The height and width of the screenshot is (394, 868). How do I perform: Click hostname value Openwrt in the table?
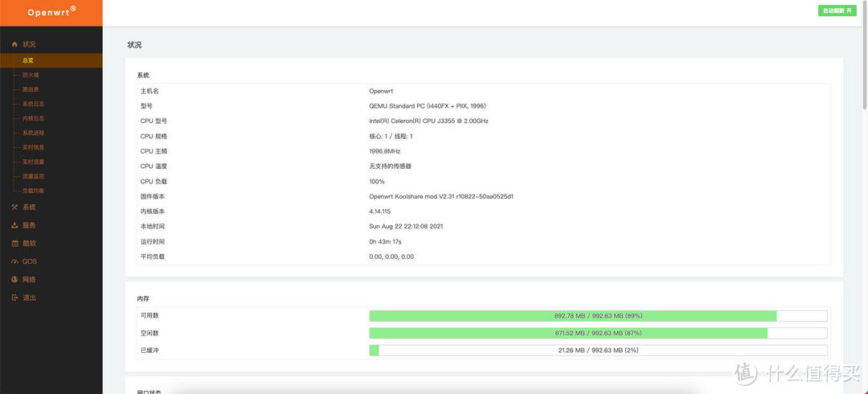coord(381,91)
